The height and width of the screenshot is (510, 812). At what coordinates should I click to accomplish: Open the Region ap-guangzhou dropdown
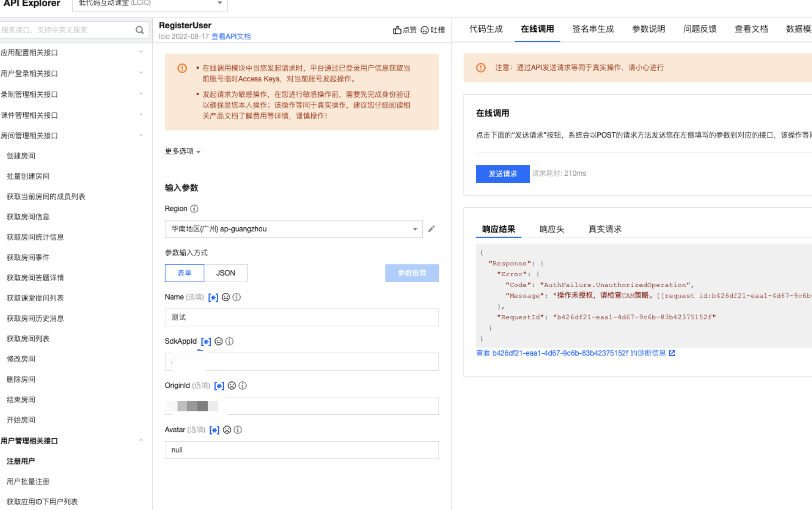tap(293, 229)
